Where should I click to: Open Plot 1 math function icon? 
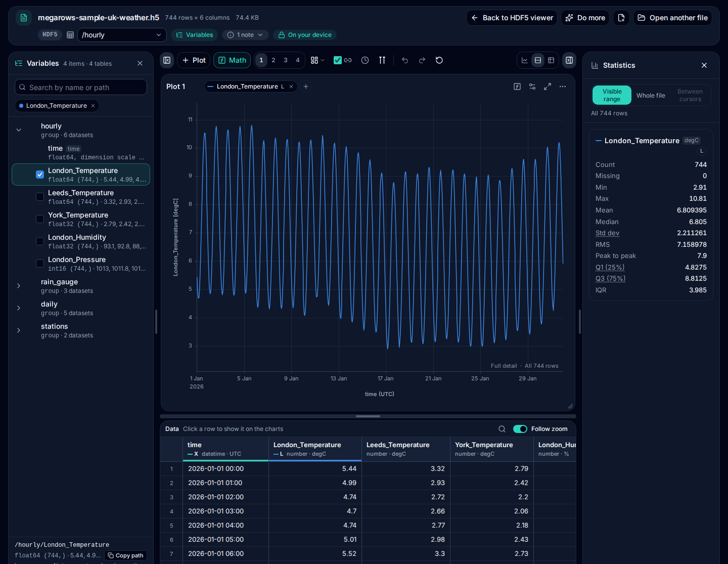click(517, 86)
